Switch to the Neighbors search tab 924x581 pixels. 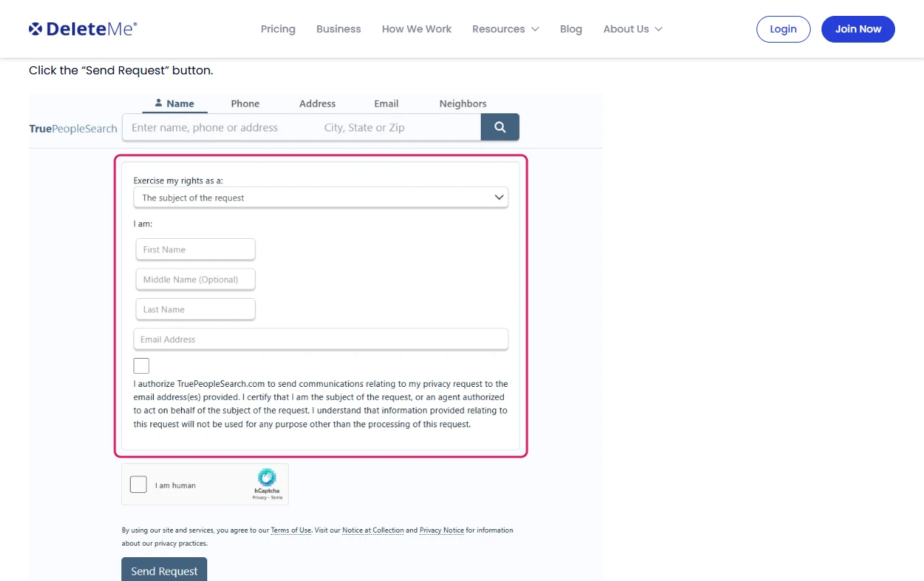(x=463, y=103)
